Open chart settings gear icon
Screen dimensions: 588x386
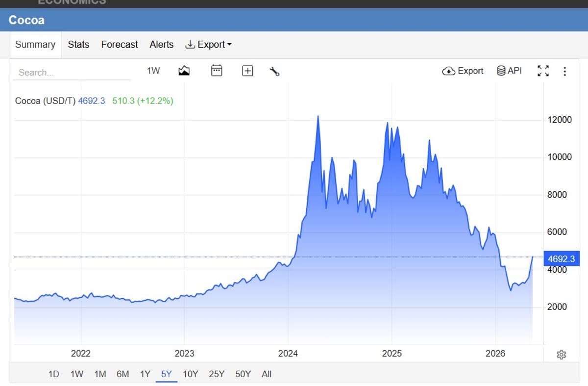(562, 354)
